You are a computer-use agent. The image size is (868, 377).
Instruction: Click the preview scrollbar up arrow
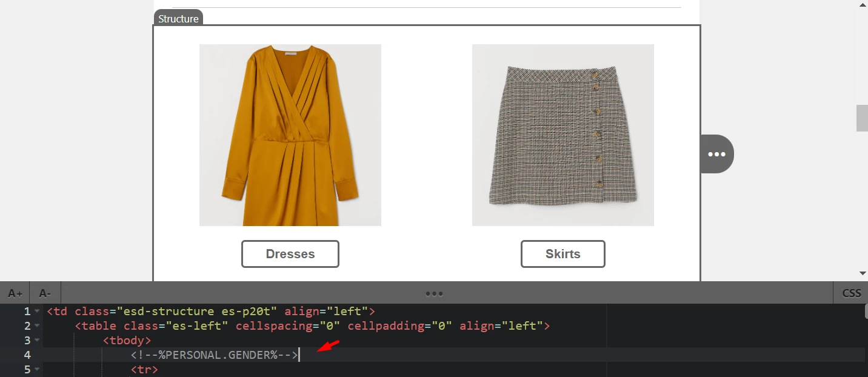tap(862, 5)
